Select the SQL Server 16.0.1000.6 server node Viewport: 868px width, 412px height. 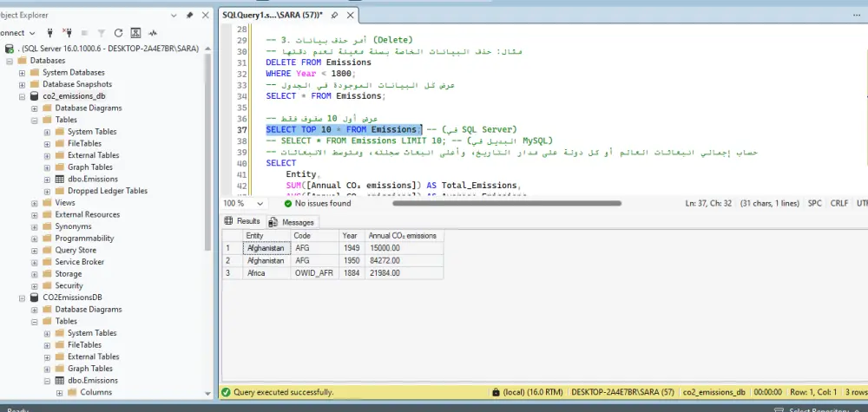108,49
